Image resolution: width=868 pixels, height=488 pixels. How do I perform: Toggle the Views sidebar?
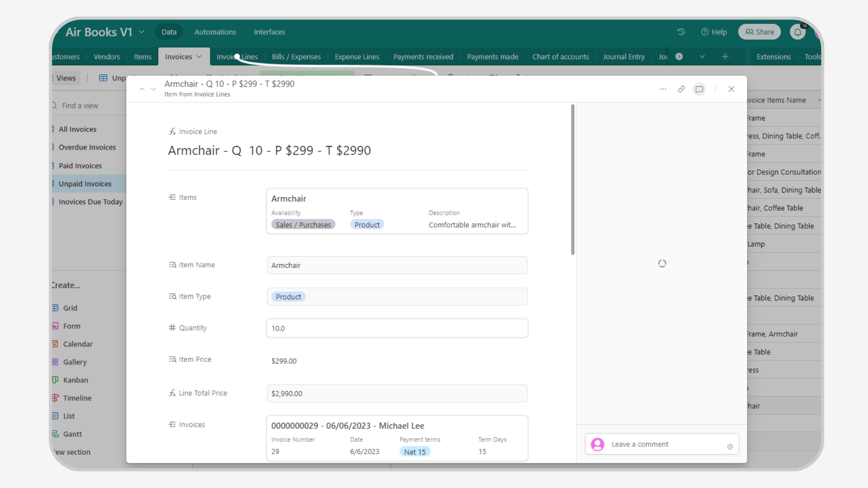tap(66, 78)
